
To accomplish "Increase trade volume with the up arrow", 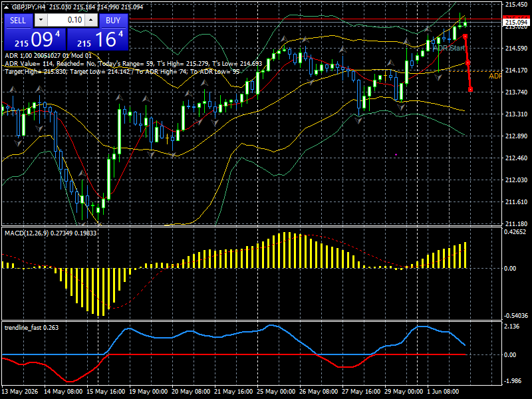I will 91,20.
